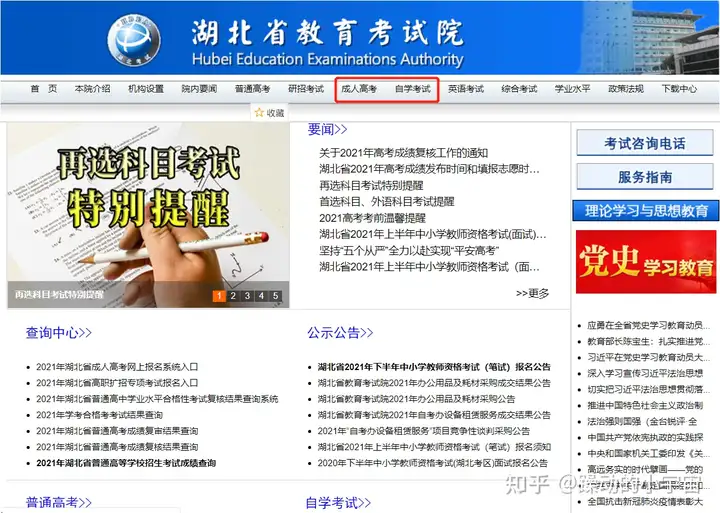Image resolution: width=720 pixels, height=513 pixels.
Task: Open 深入学习宣传习近平法治思想 link
Action: click(645, 373)
